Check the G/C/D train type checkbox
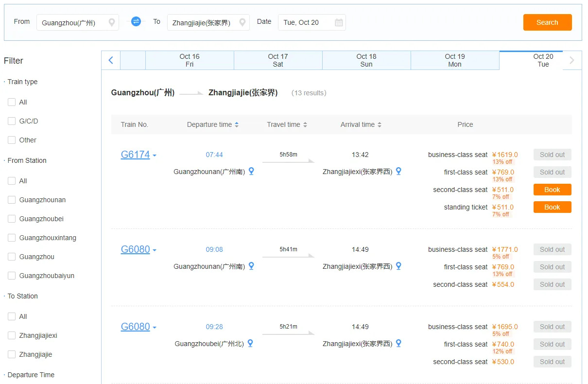 coord(12,121)
